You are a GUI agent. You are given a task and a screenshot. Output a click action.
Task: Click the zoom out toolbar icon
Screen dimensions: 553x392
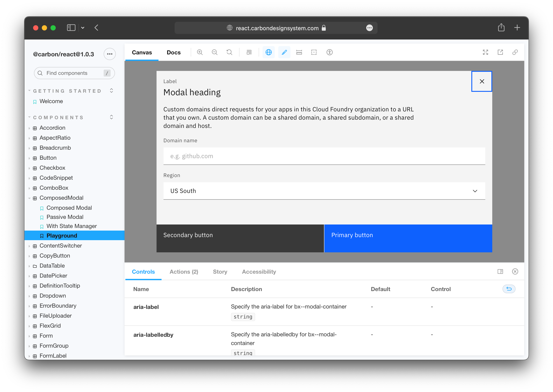coord(214,52)
